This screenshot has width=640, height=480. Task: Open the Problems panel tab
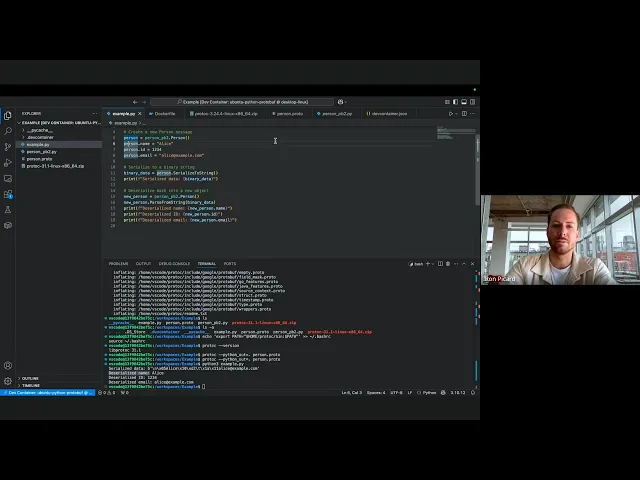pyautogui.click(x=118, y=264)
